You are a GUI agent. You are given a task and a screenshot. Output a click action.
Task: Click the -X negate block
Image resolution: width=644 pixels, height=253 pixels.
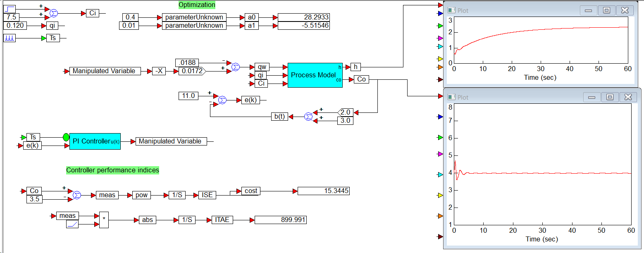tap(159, 71)
